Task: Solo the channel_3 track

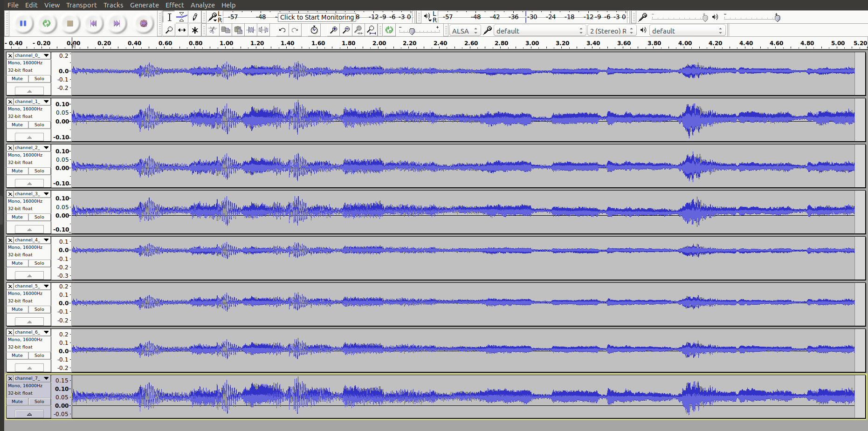Action: [x=39, y=217]
